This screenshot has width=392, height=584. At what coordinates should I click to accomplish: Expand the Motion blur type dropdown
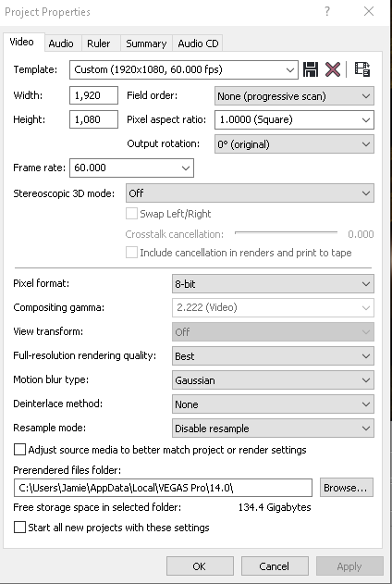(273, 380)
